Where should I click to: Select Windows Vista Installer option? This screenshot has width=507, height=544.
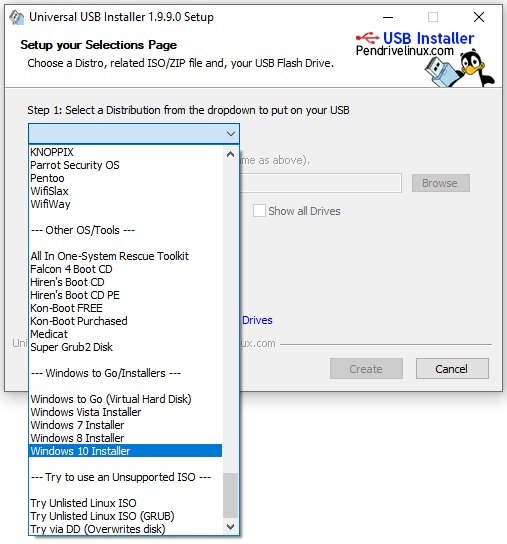click(x=125, y=412)
